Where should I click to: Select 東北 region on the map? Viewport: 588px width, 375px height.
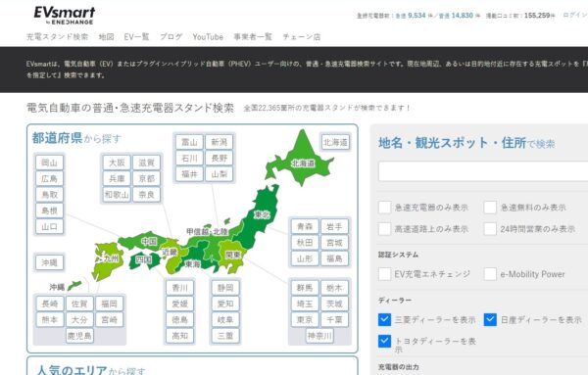click(x=263, y=214)
